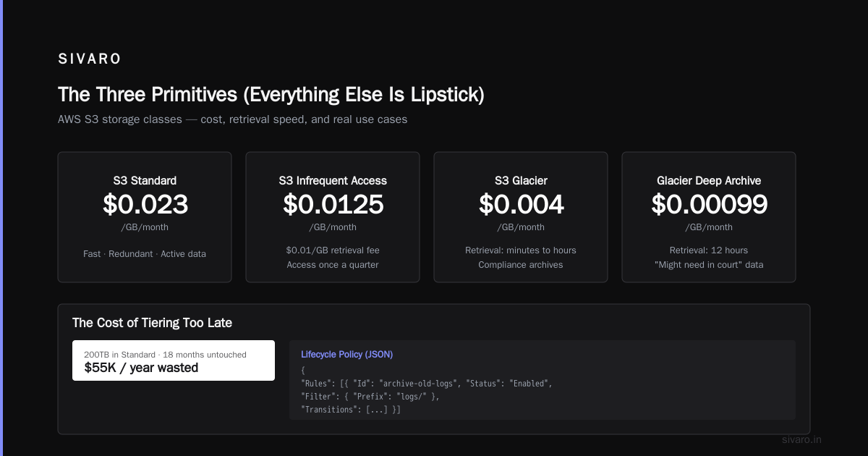Click the Retrieval: 12 hours text
The width and height of the screenshot is (868, 456).
(709, 250)
